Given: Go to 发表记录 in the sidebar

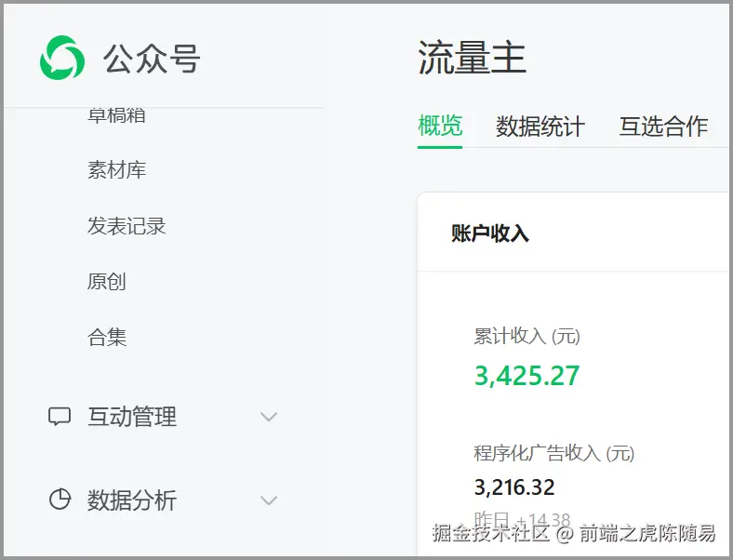Looking at the screenshot, I should click(127, 226).
